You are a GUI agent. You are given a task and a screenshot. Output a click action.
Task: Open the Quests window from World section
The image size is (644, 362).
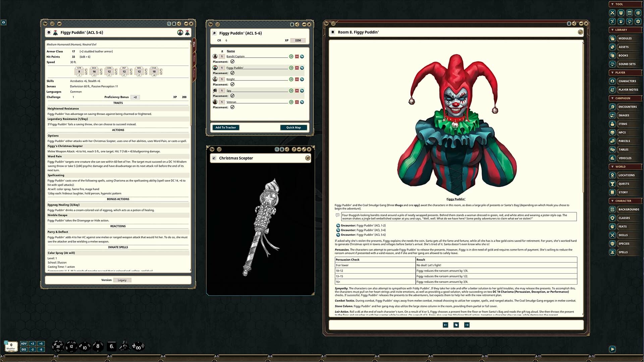tap(625, 183)
